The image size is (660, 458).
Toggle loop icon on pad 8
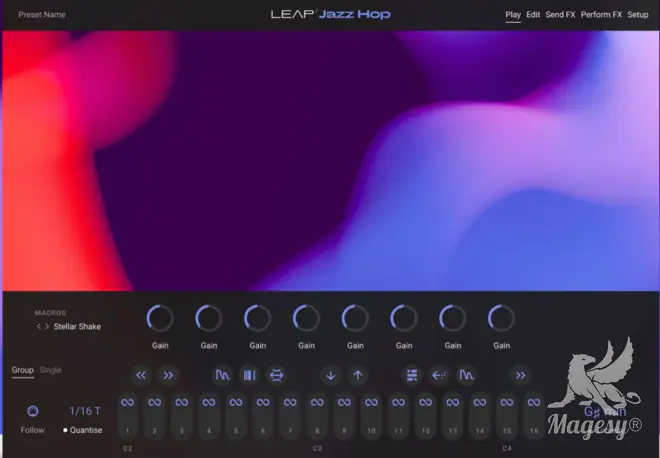(317, 402)
